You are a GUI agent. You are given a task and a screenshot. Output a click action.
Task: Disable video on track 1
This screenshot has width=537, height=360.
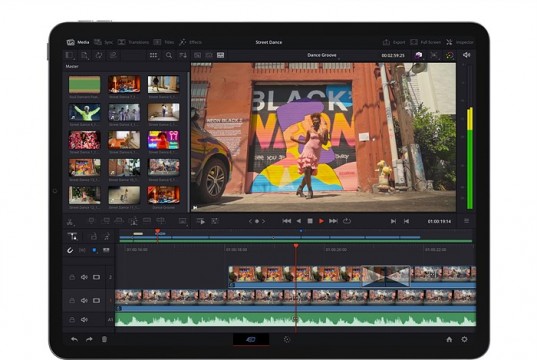[97, 300]
